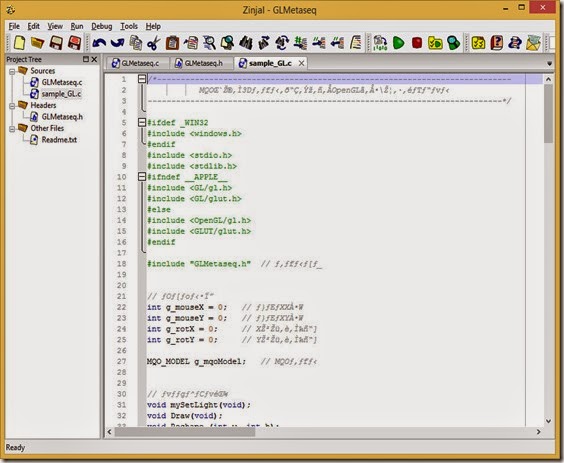Click the '#include "GLMetaseq.h"' code line

click(199, 264)
